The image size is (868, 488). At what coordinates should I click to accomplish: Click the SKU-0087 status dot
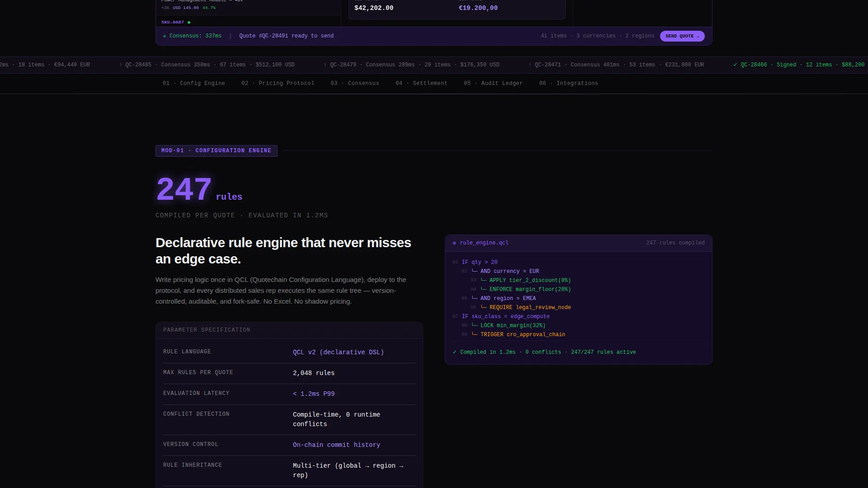[189, 22]
